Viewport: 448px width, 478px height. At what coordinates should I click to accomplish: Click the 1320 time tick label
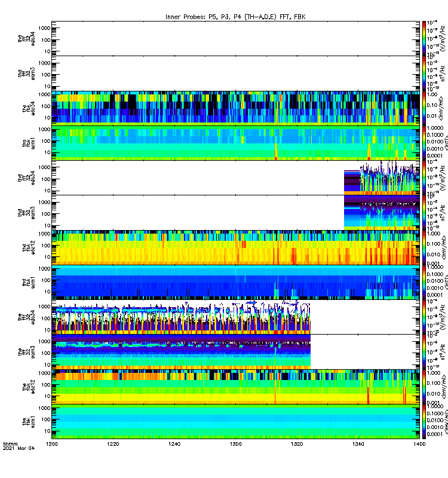coord(297,444)
